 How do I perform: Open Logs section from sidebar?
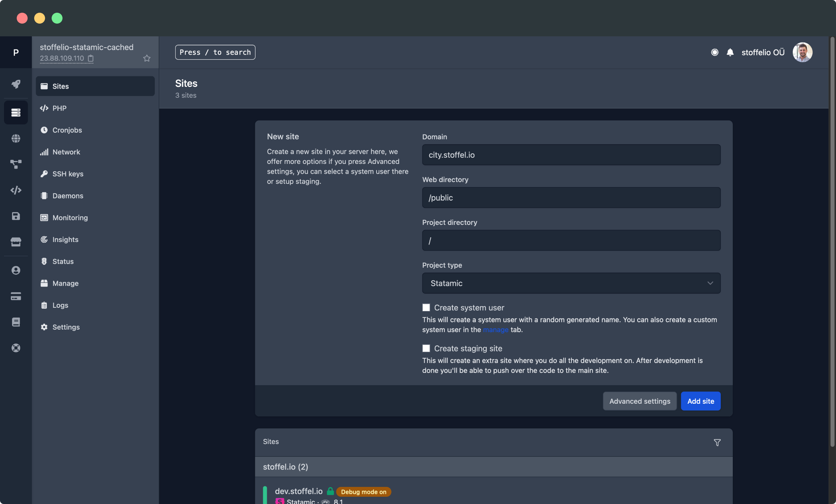(x=60, y=305)
